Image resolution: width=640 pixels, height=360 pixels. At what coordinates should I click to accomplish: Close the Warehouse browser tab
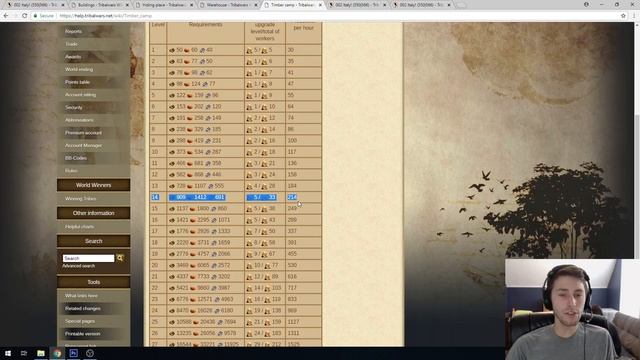tap(256, 5)
